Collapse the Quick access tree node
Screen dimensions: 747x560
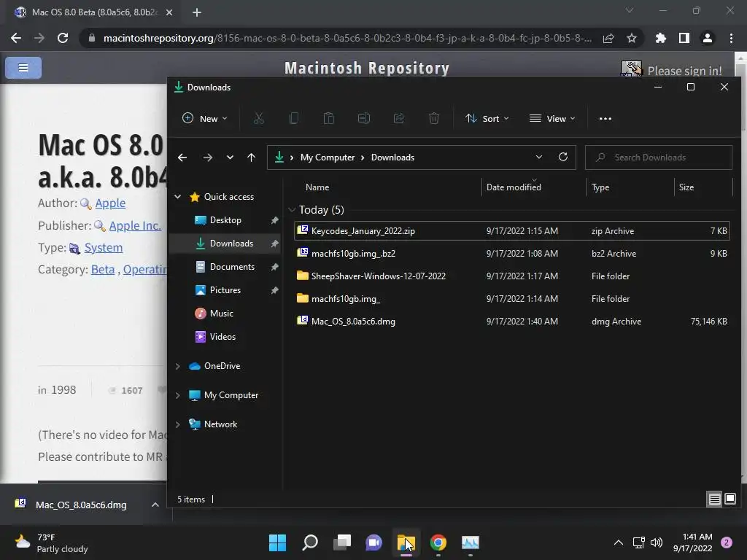[178, 196]
